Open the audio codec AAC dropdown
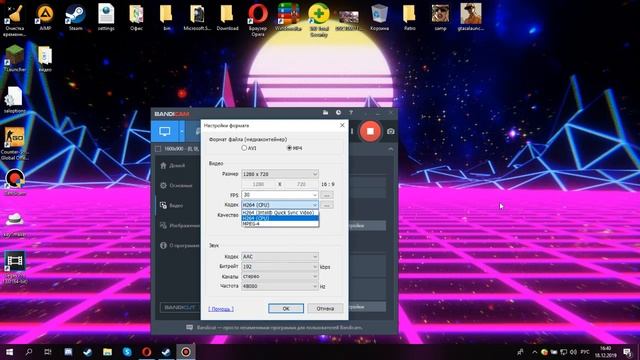Viewport: 640px width, 360px height. tap(280, 257)
